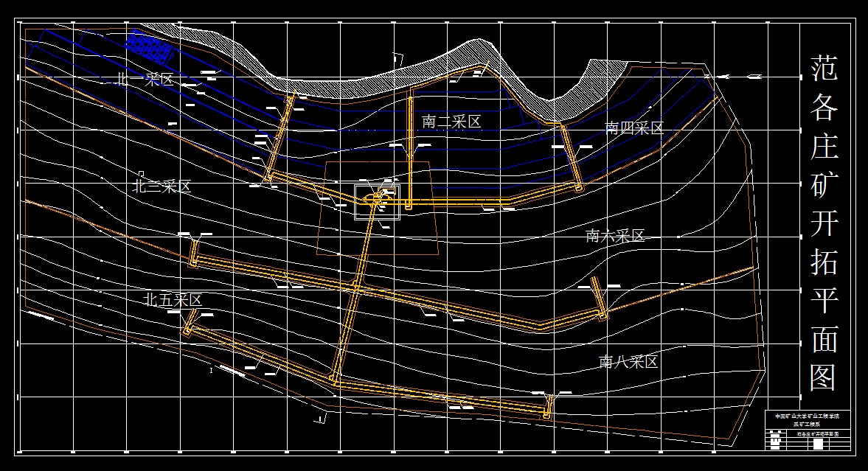Viewport: 868px width, 471px height.
Task: Select the 南八采区 label
Action: (628, 362)
